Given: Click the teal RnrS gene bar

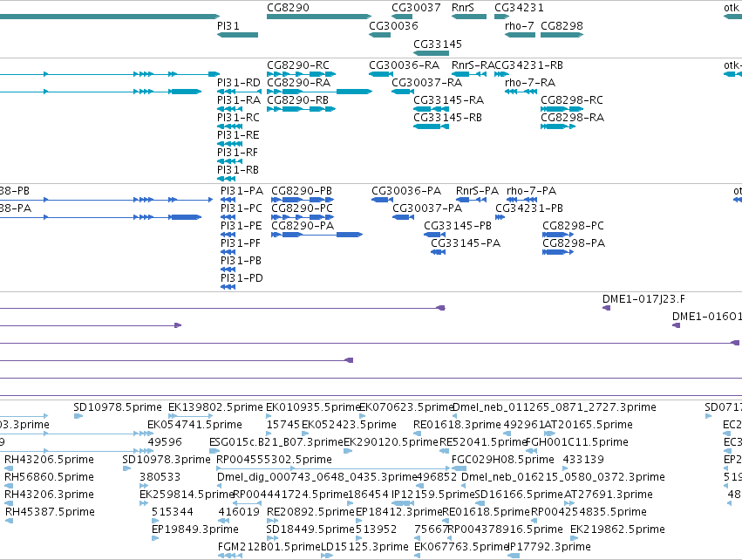Looking at the screenshot, I should [469, 17].
